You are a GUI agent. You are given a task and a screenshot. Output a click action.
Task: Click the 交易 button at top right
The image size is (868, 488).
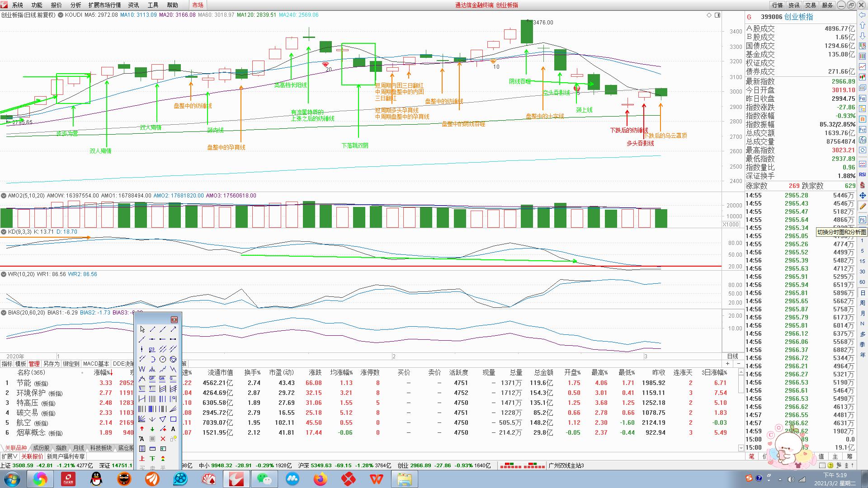810,5
